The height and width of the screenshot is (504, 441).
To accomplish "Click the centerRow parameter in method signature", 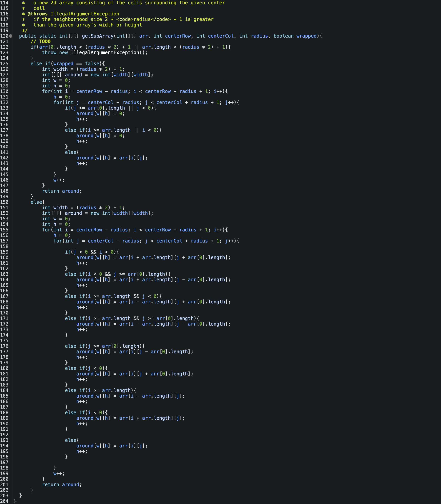I will pos(178,36).
